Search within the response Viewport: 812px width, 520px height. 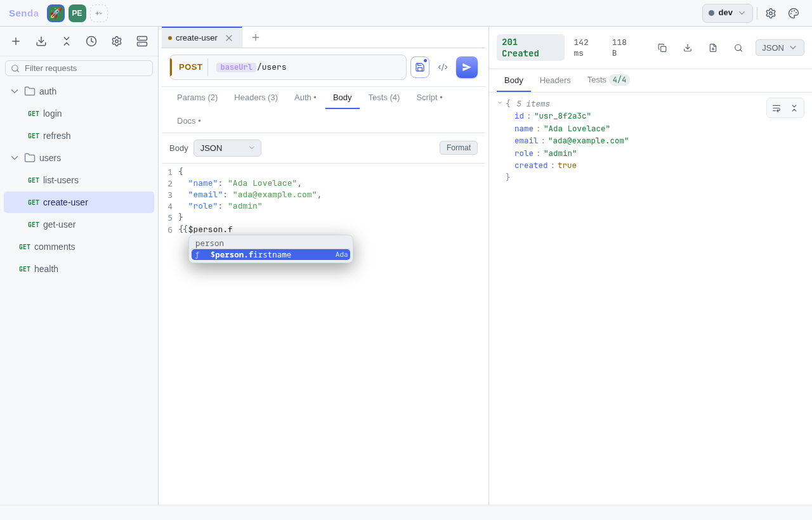738,48
